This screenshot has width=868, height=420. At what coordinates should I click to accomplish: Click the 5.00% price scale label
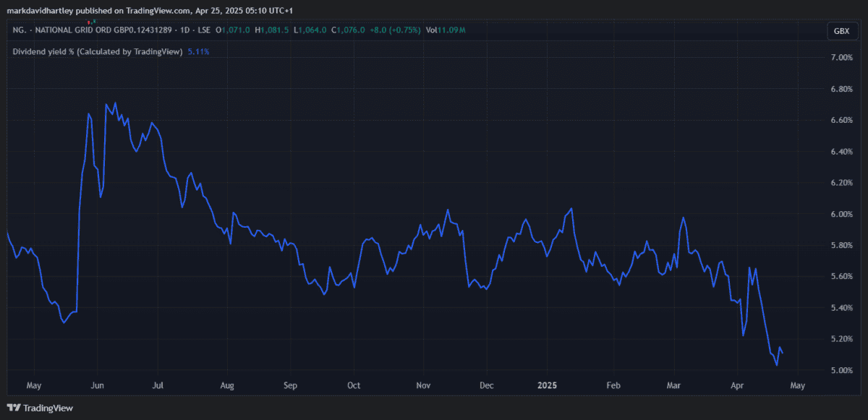click(841, 370)
